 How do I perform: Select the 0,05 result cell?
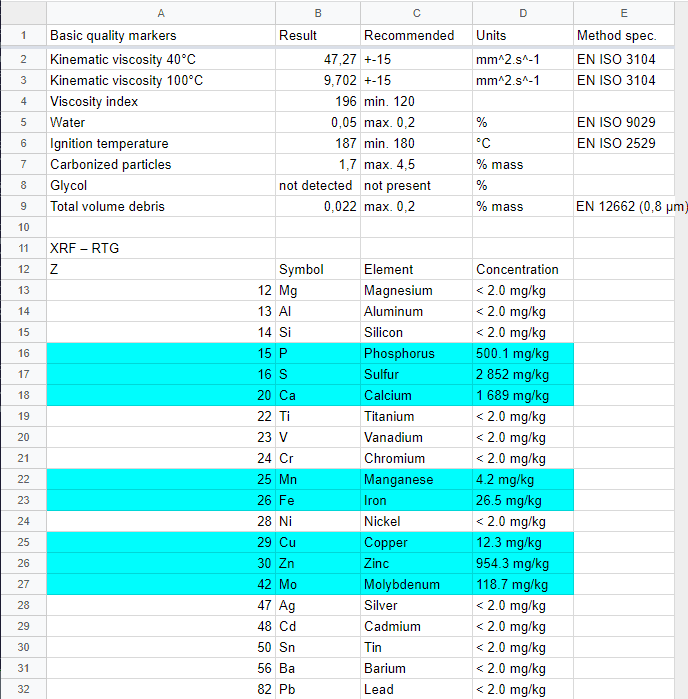(318, 122)
